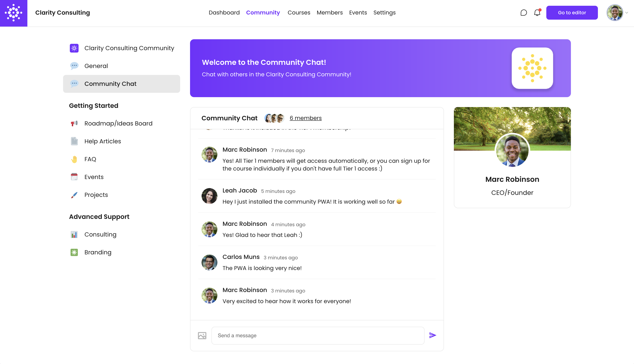Open Consulting chart icon item
Image resolution: width=634 pixels, height=364 pixels.
click(74, 235)
